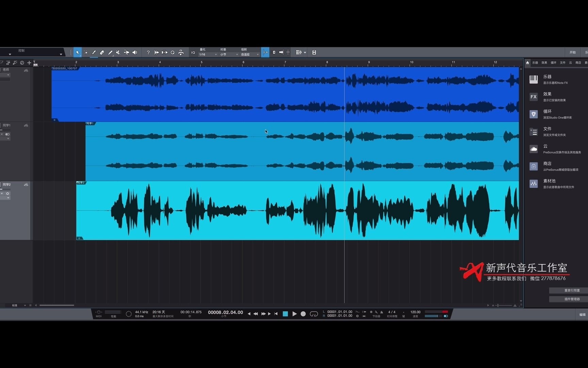The image size is (588, 368).
Task: Open the timebase 小节 dropdown
Action: pyautogui.click(x=229, y=55)
